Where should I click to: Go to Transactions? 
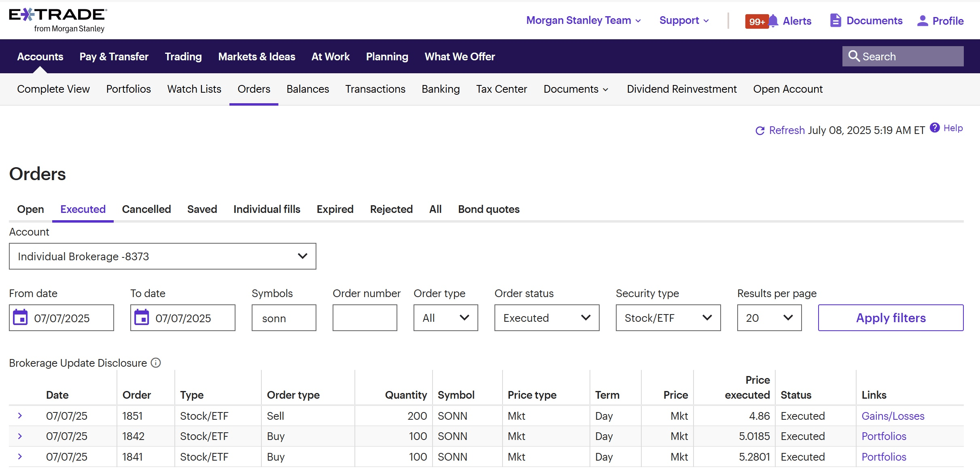(375, 89)
